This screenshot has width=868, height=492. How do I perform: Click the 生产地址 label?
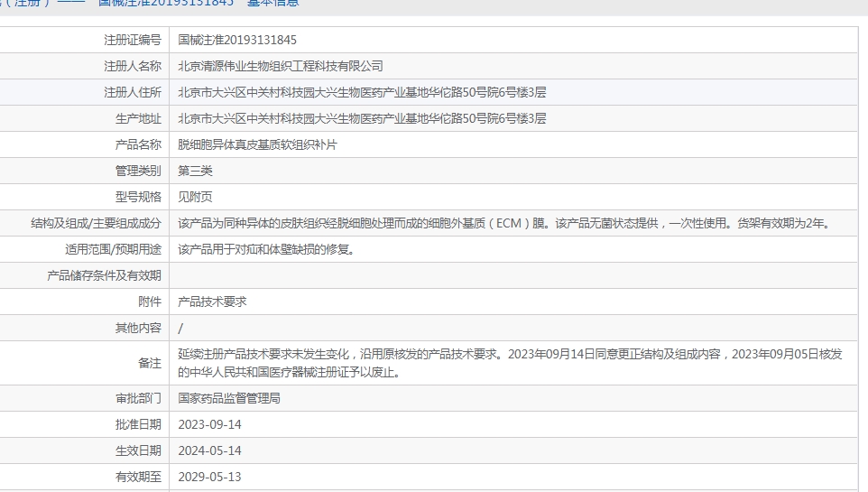click(138, 118)
